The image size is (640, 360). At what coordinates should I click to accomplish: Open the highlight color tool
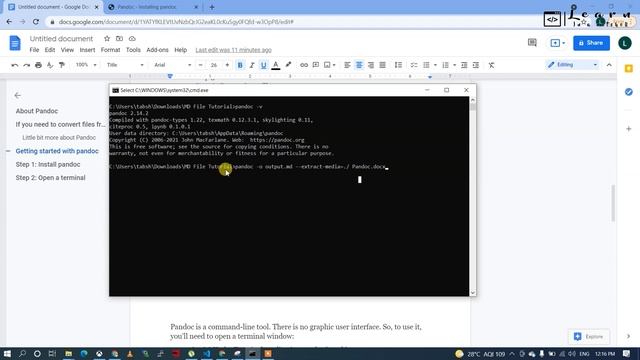pos(288,65)
